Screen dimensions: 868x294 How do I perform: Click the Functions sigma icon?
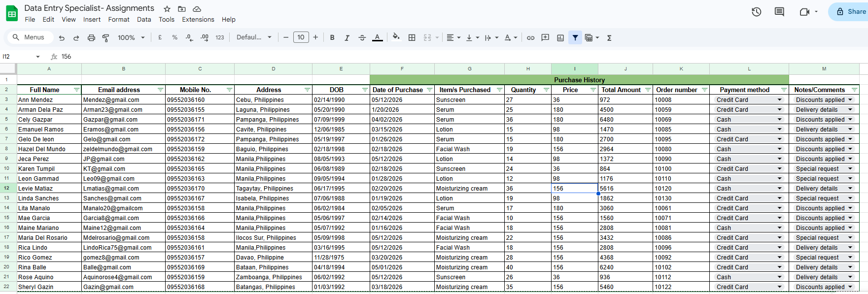click(x=609, y=37)
